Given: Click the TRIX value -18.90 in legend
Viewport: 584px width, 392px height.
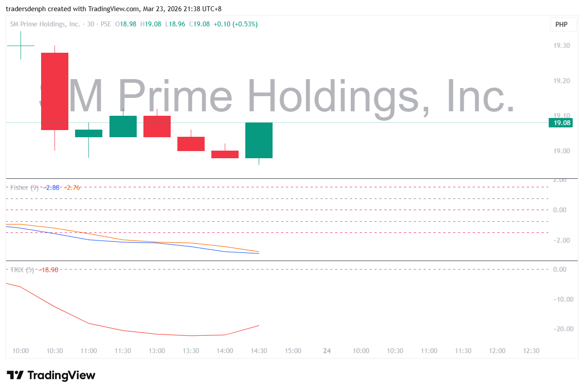Looking at the screenshot, I should tap(48, 270).
